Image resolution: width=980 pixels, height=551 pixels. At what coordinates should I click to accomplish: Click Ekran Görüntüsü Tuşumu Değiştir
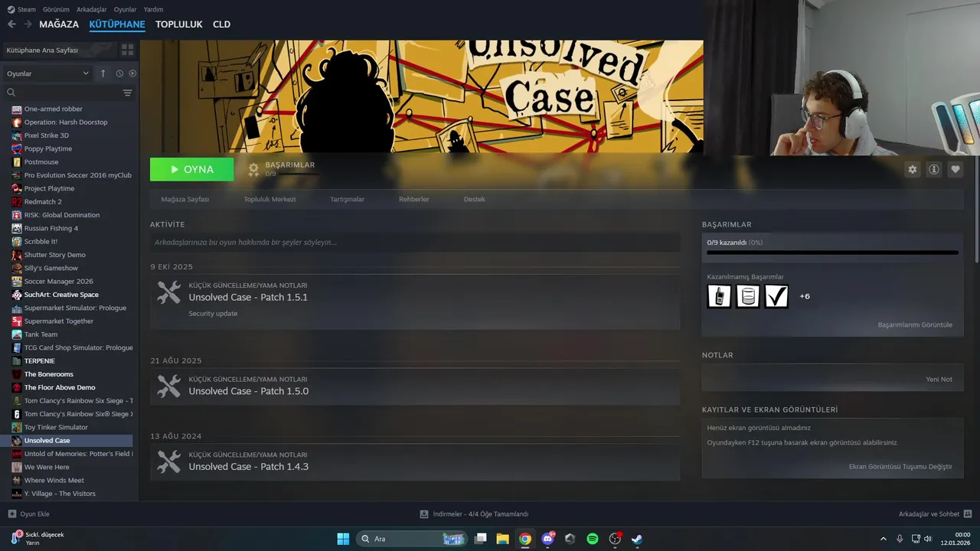[x=900, y=467]
